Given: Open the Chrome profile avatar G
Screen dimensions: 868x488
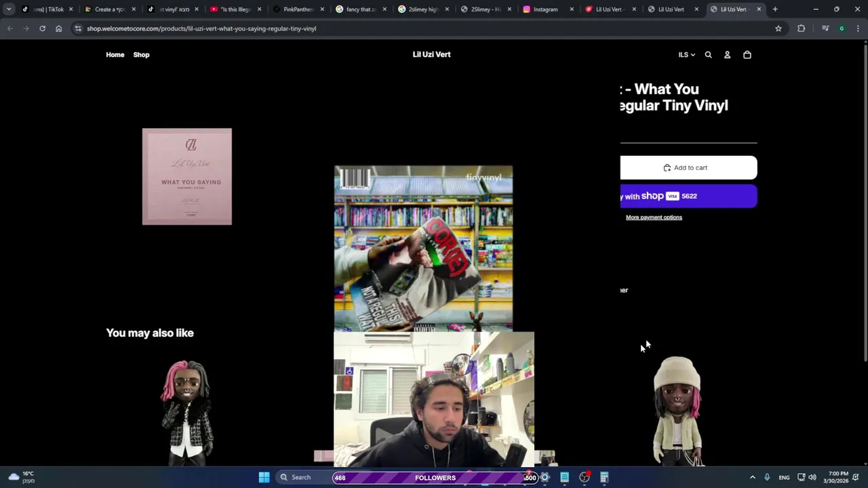Looking at the screenshot, I should coord(842,28).
